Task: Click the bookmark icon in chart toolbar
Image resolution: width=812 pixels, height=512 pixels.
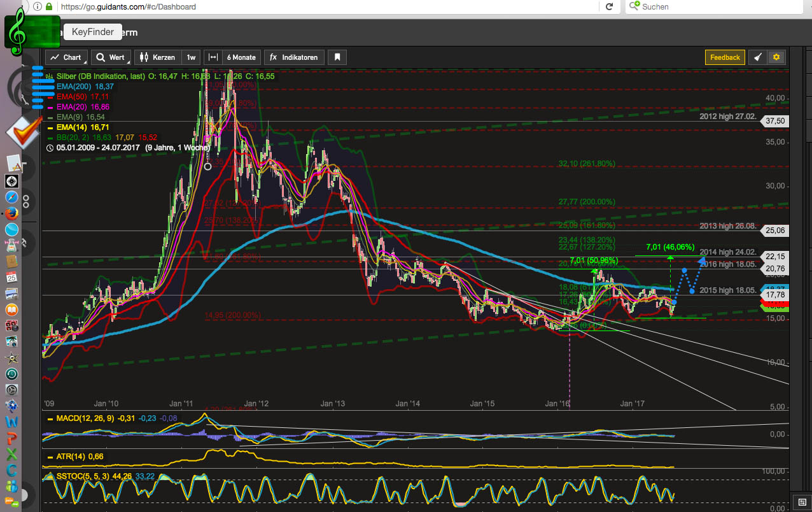Action: pyautogui.click(x=337, y=57)
